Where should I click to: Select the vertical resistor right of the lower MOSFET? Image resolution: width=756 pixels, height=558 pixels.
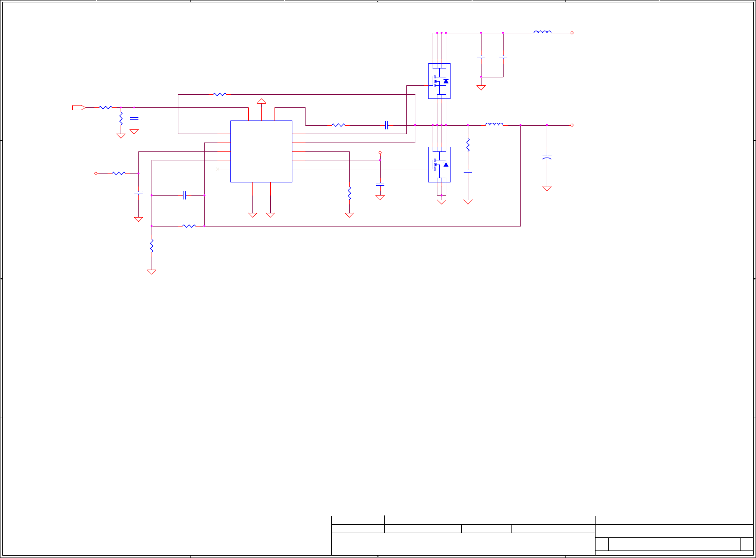(468, 144)
